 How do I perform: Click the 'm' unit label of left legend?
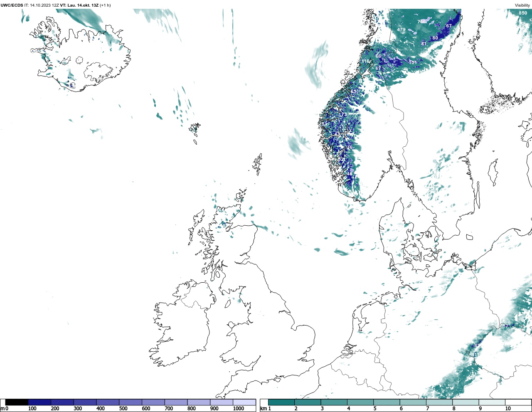click(2, 409)
